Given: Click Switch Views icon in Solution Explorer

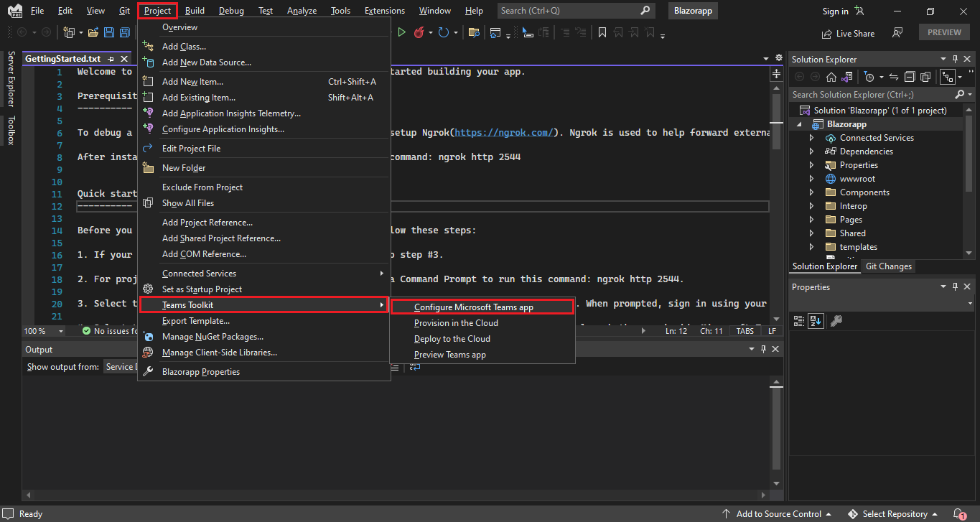Looking at the screenshot, I should [x=847, y=77].
